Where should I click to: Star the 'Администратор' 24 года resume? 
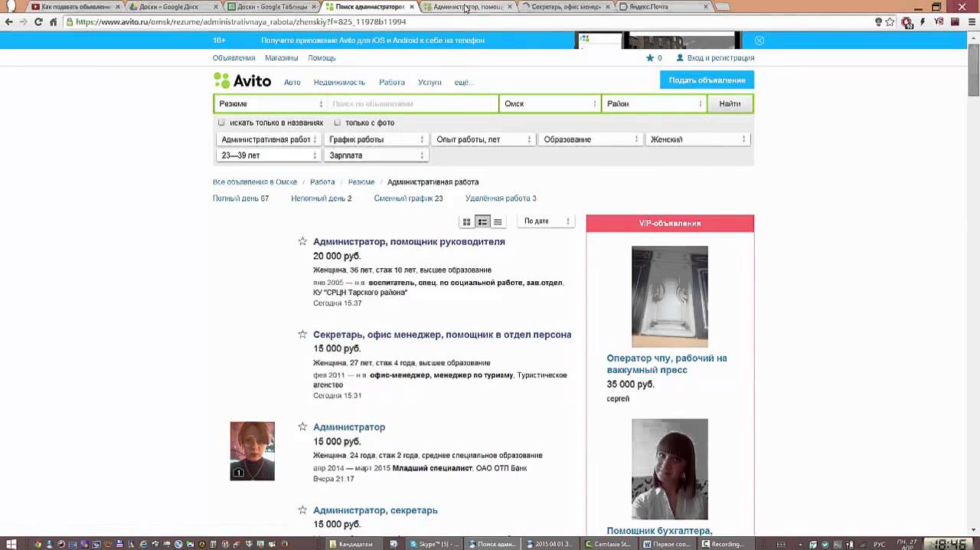click(302, 427)
